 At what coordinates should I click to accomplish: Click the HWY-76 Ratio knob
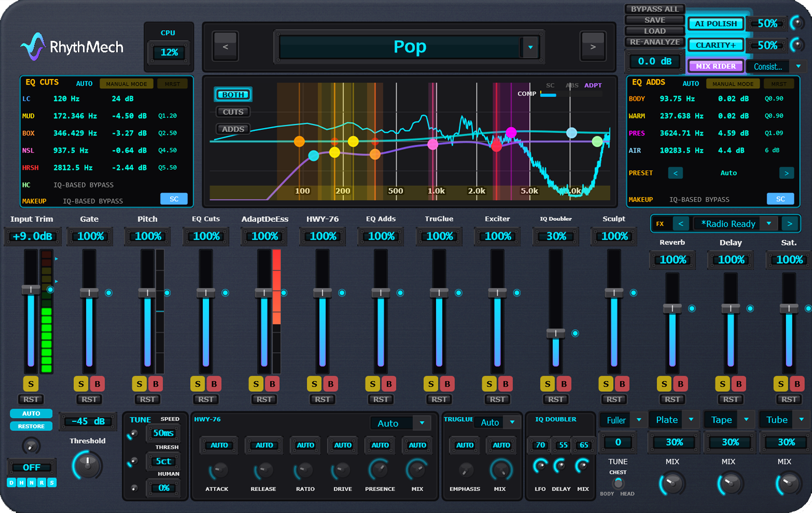click(x=304, y=470)
